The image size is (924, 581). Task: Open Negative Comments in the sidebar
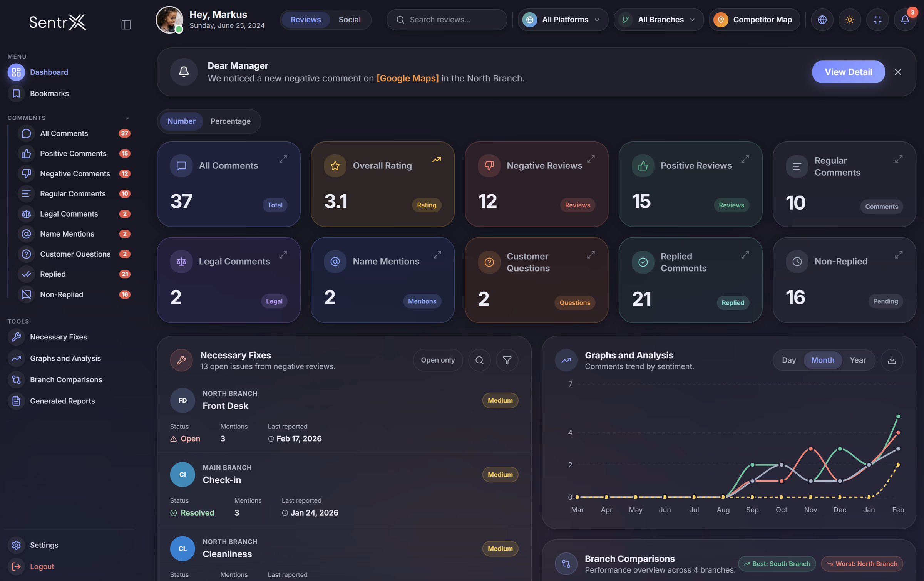(75, 173)
